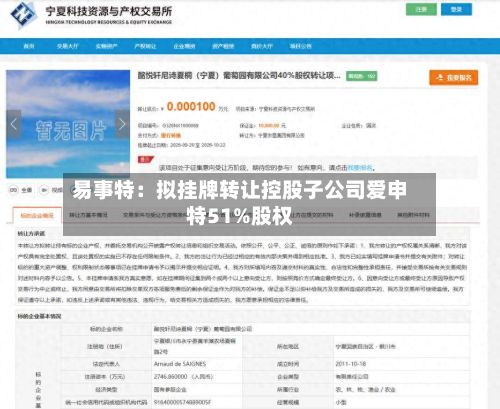Open 资产租赁 in the navigation bar
Viewport: 500px width, 409px height.
coord(223,46)
